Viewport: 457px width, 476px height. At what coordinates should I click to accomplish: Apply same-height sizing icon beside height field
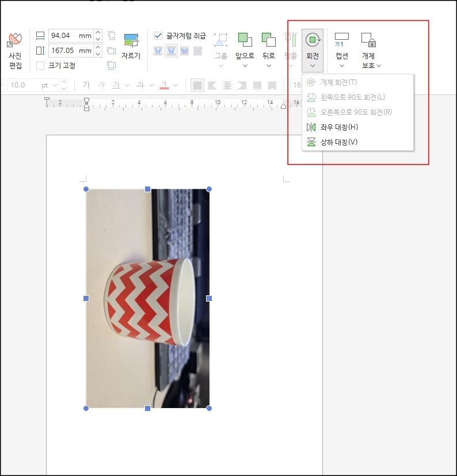tap(112, 51)
